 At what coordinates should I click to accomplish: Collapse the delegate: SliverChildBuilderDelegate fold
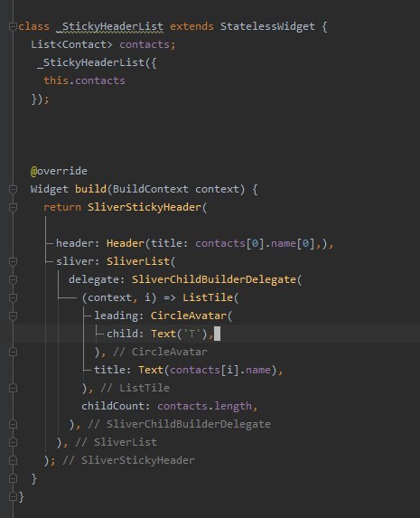(13, 280)
